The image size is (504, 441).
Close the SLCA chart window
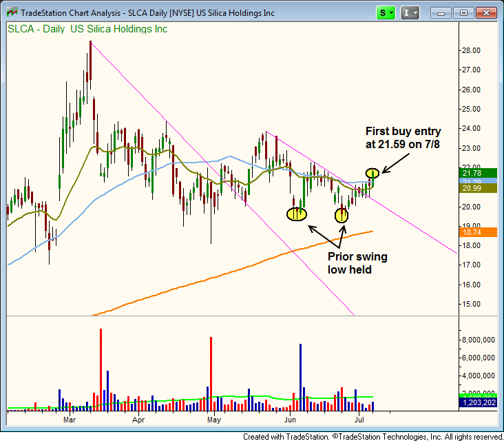tap(486, 13)
